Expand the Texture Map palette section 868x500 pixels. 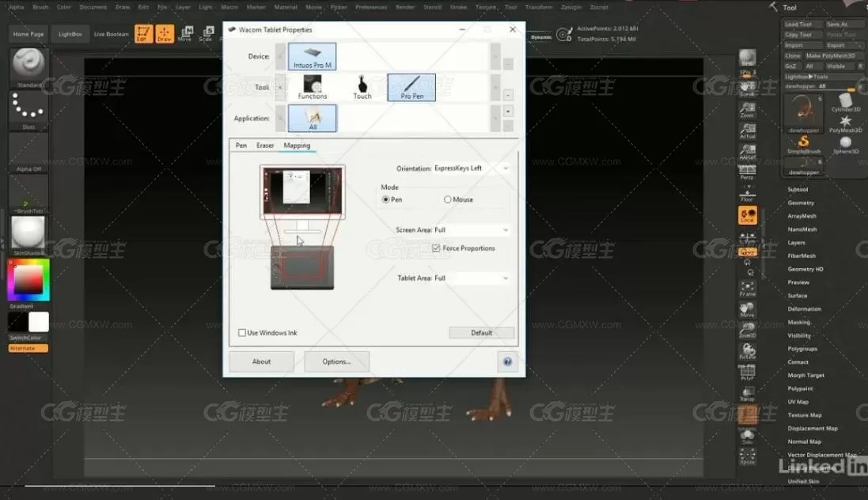[805, 415]
